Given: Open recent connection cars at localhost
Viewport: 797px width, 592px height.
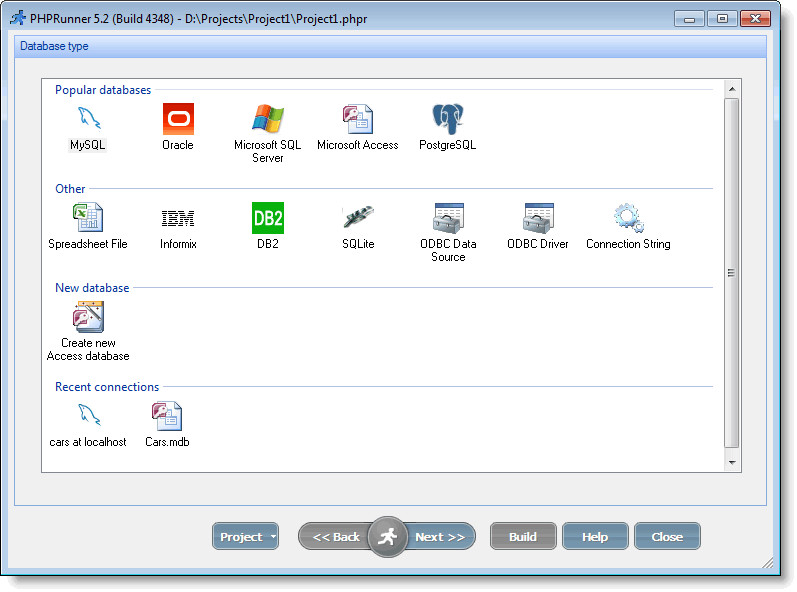Looking at the screenshot, I should coord(88,416).
